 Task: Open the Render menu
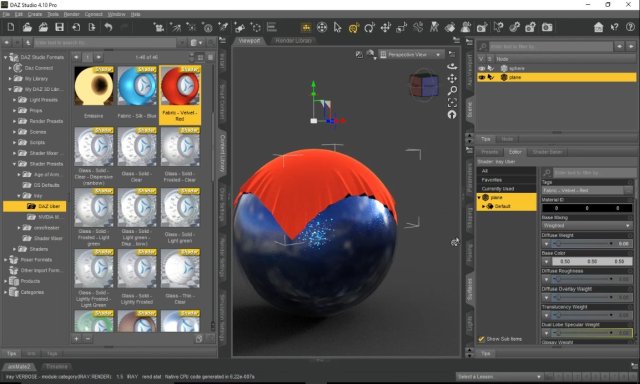point(71,14)
